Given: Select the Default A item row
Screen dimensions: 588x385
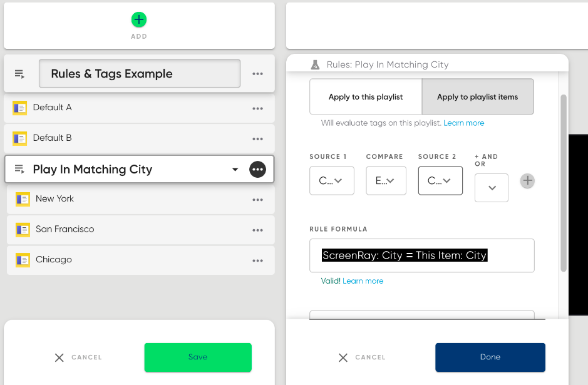Looking at the screenshot, I should tap(139, 108).
